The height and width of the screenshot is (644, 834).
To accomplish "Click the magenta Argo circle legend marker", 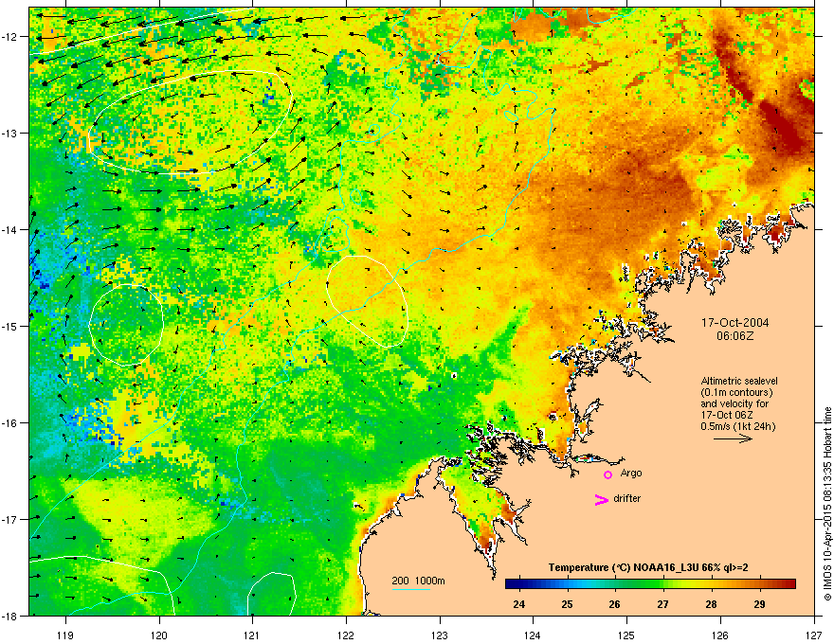I will point(607,474).
